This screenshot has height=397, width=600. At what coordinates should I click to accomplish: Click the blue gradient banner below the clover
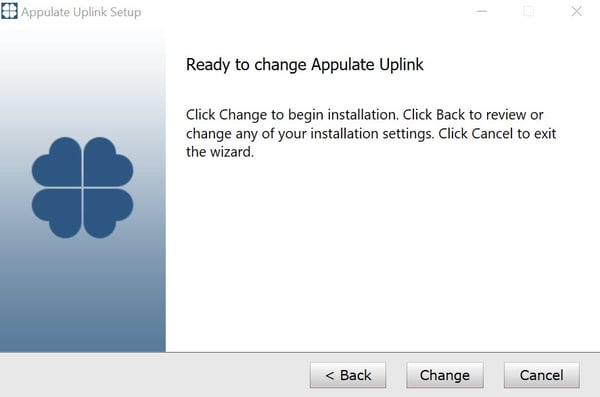point(82,295)
